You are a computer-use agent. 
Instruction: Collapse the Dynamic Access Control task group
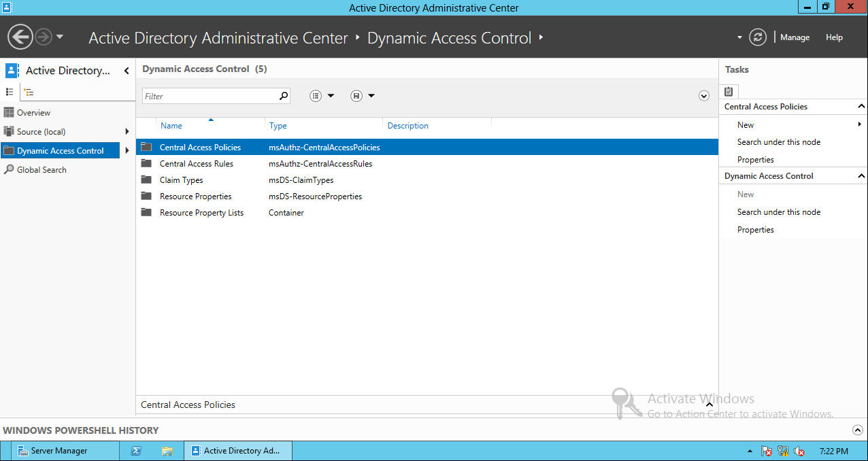click(862, 175)
